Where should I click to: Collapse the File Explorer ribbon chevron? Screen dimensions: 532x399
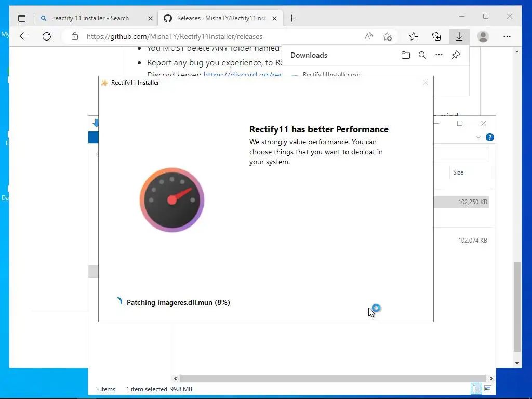coord(478,137)
